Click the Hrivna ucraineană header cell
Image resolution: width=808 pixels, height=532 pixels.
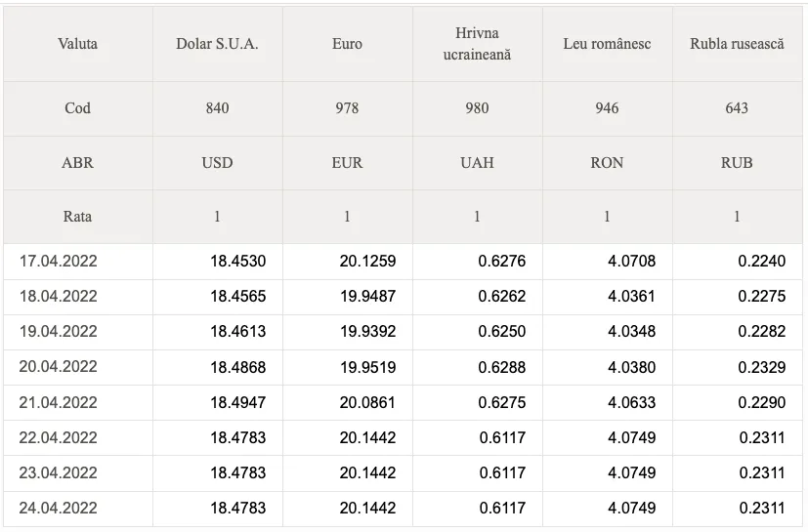pyautogui.click(x=477, y=44)
